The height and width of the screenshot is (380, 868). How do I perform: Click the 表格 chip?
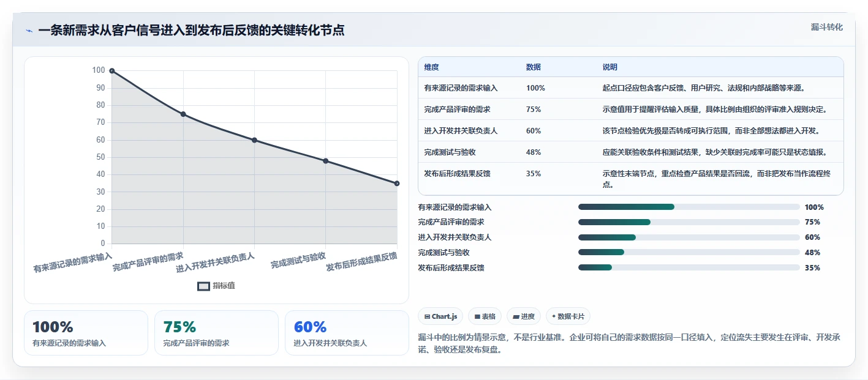tap(485, 316)
